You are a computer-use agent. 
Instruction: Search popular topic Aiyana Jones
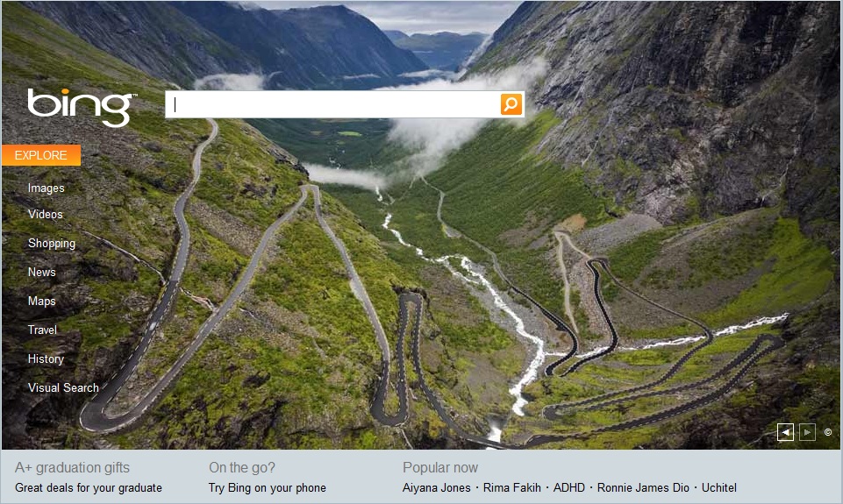pyautogui.click(x=437, y=488)
